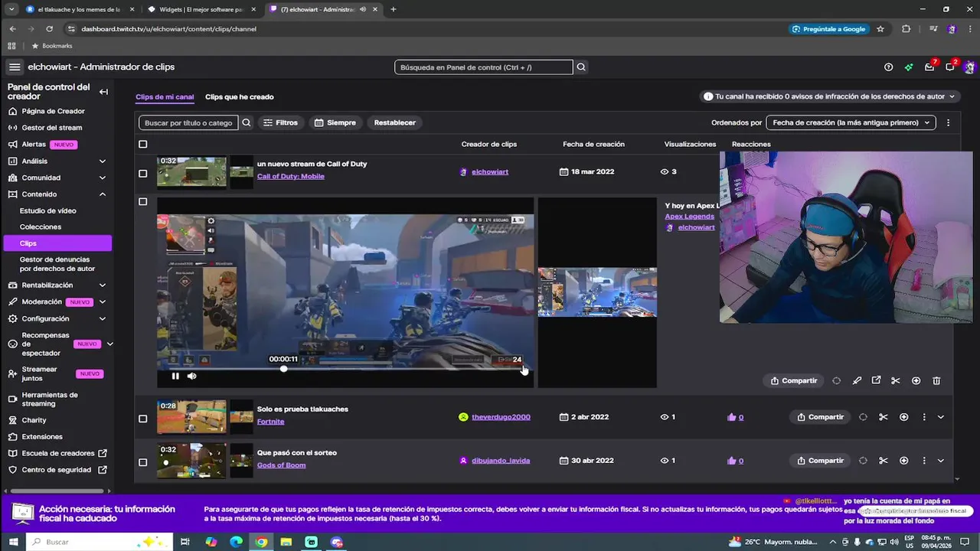Click the Buscar por título o categoría field
Screen dimensions: 980x551
coord(188,122)
